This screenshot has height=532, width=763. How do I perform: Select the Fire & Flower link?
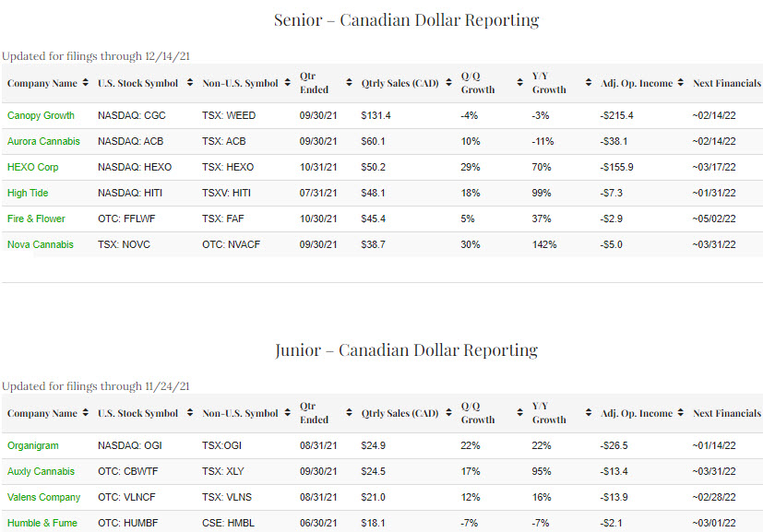coord(37,219)
